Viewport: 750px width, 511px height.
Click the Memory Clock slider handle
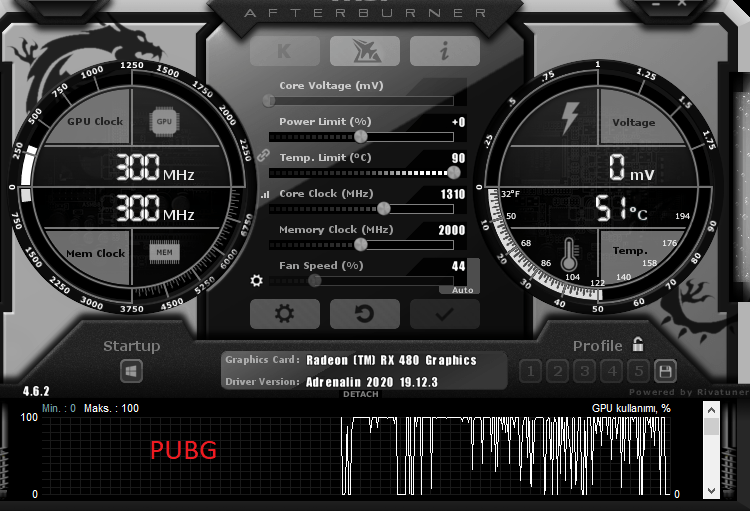(361, 244)
